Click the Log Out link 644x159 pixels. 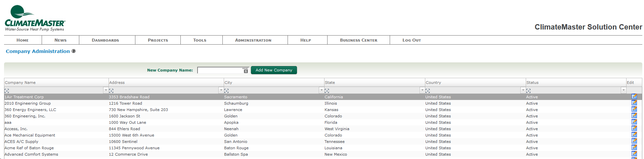pyautogui.click(x=412, y=40)
